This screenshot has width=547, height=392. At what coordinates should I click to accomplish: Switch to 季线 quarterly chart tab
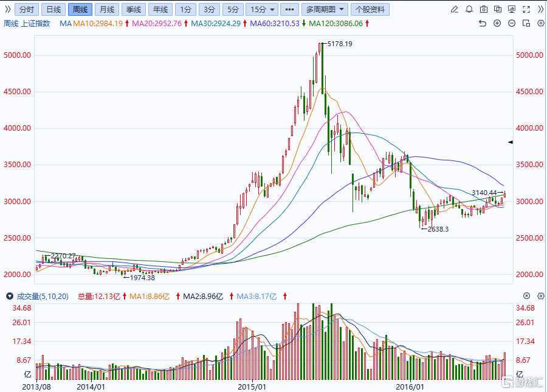click(x=134, y=9)
